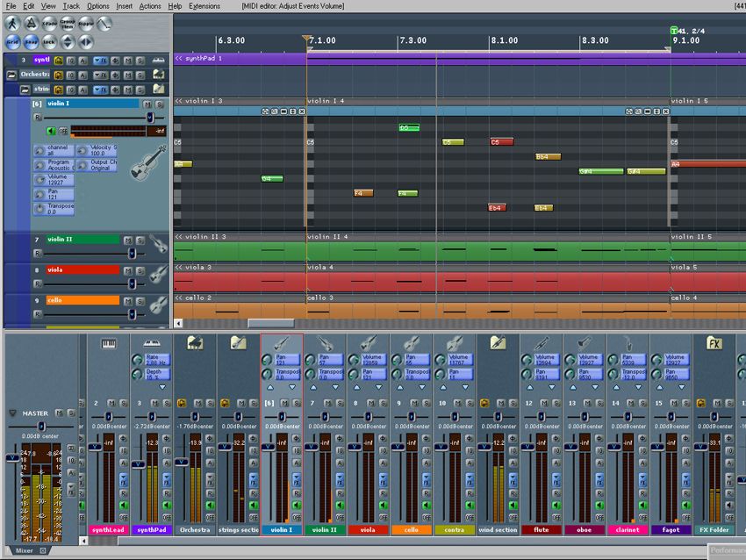Enable the Snap toggle

[x=31, y=39]
